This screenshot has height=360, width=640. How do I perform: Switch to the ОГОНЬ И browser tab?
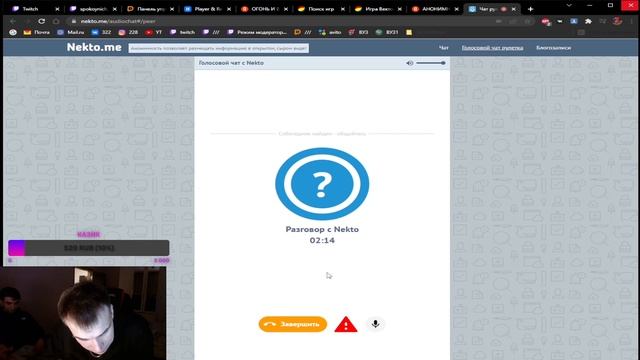[264, 9]
